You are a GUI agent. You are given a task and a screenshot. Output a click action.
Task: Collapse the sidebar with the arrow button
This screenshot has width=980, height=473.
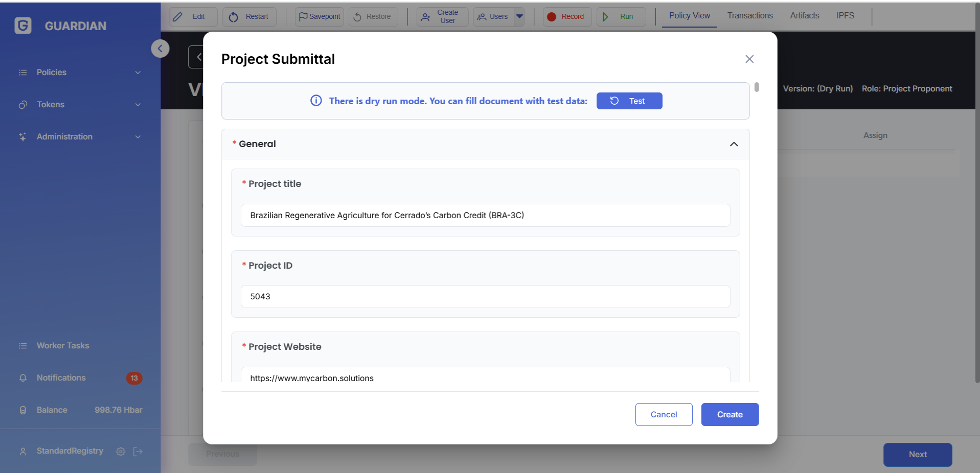pyautogui.click(x=160, y=49)
